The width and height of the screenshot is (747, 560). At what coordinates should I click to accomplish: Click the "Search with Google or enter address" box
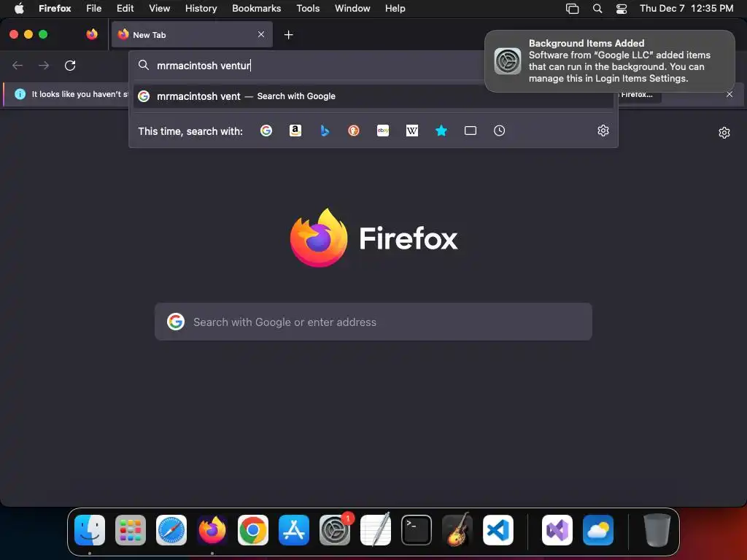(x=373, y=322)
